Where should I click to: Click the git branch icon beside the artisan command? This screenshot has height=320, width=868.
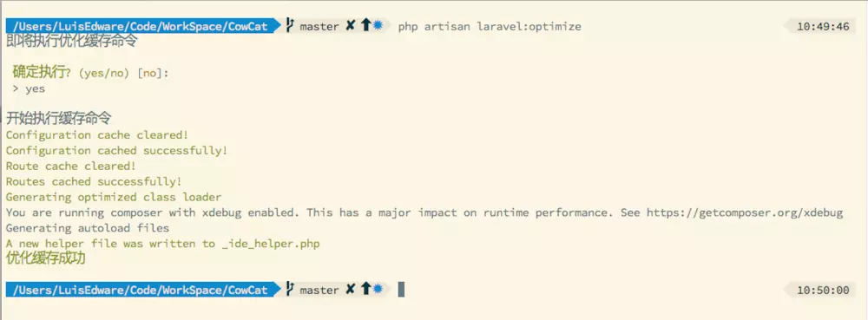click(290, 25)
